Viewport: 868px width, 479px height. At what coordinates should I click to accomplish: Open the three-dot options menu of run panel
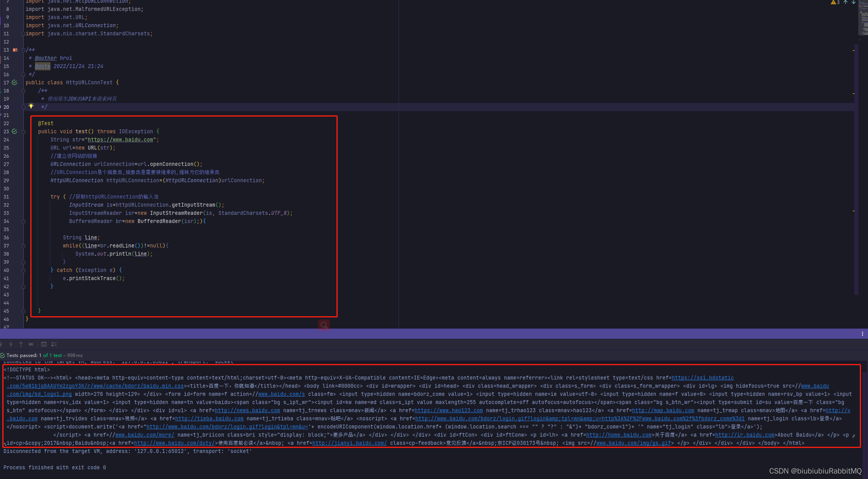(x=862, y=334)
